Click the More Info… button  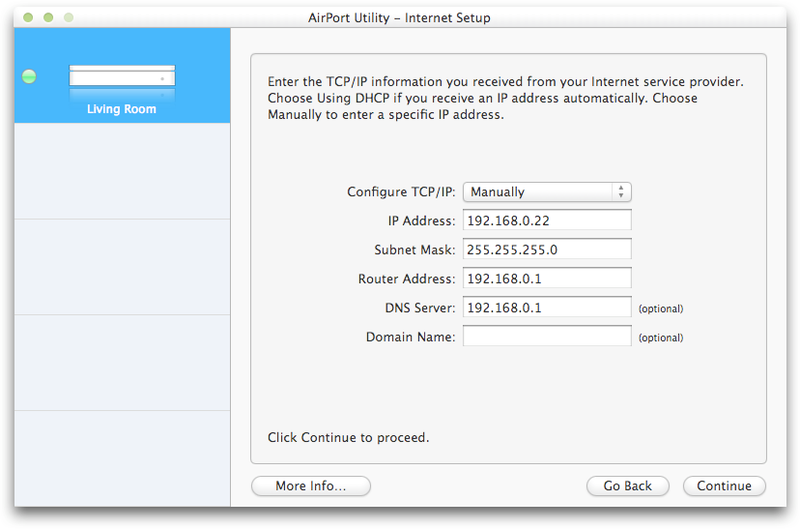point(311,486)
